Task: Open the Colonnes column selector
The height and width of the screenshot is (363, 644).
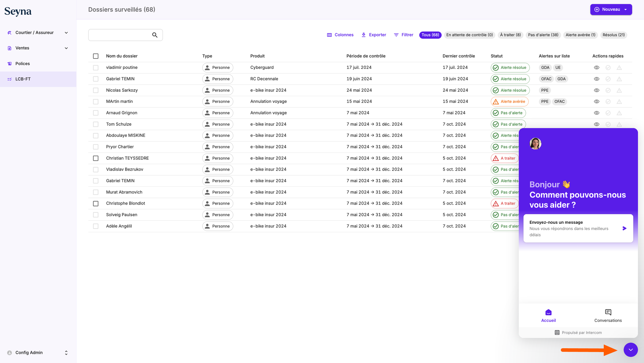Action: click(x=340, y=35)
